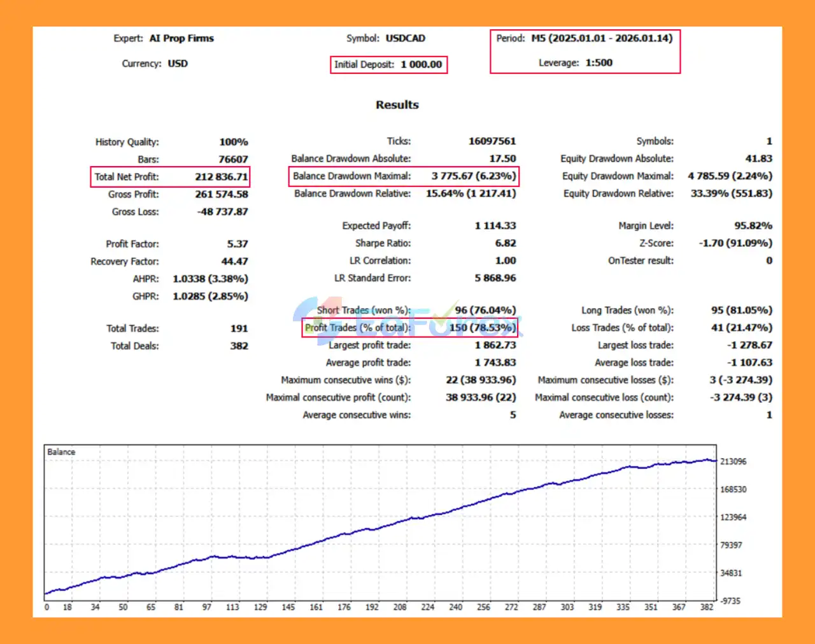Click the Sharpe Ratio value 6.82
Screen dimensions: 815x644
pos(505,243)
